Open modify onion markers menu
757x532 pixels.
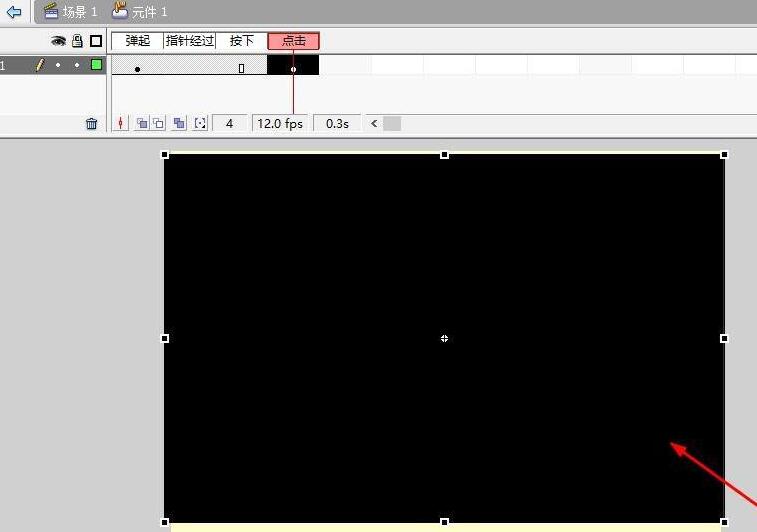[200, 124]
